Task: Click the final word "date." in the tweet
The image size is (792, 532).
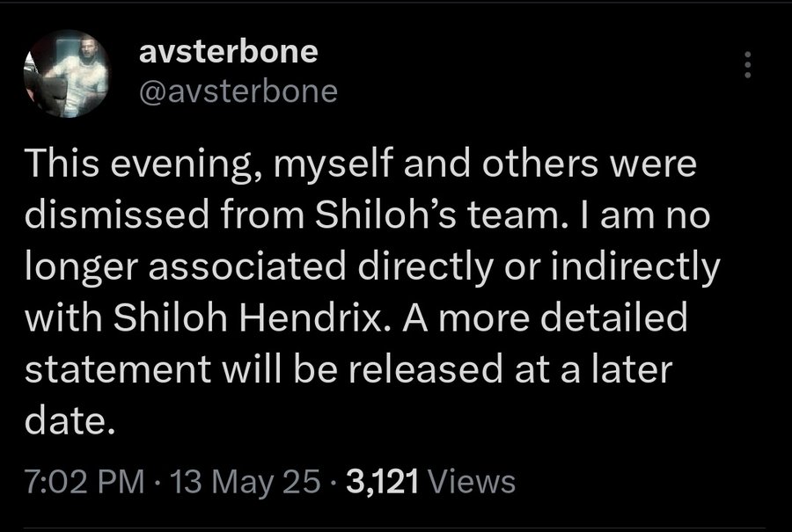Action: (70, 421)
